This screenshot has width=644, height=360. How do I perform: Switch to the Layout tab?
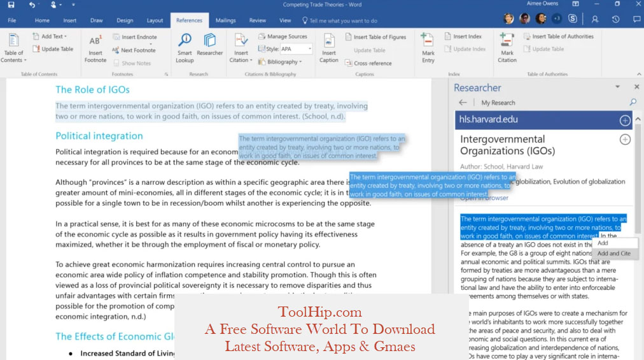(155, 20)
